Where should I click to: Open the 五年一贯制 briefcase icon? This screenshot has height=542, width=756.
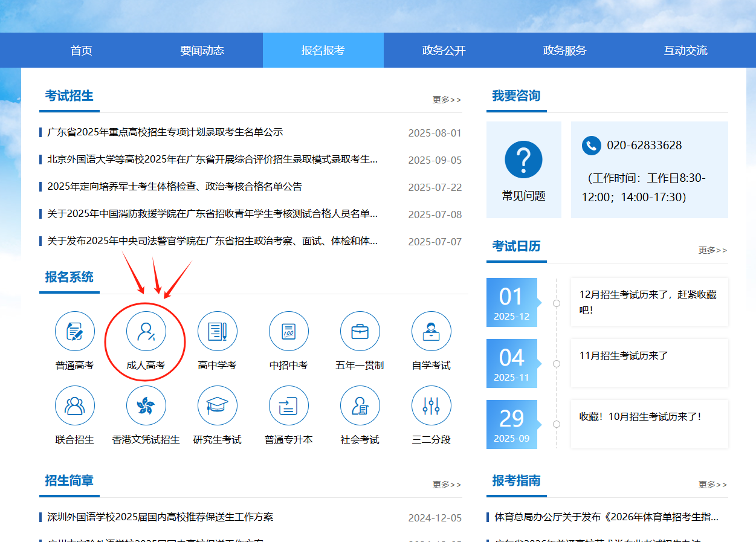360,332
